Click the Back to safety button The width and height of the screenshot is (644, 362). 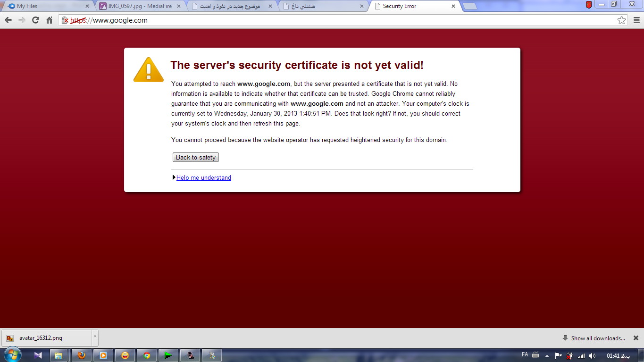click(196, 157)
